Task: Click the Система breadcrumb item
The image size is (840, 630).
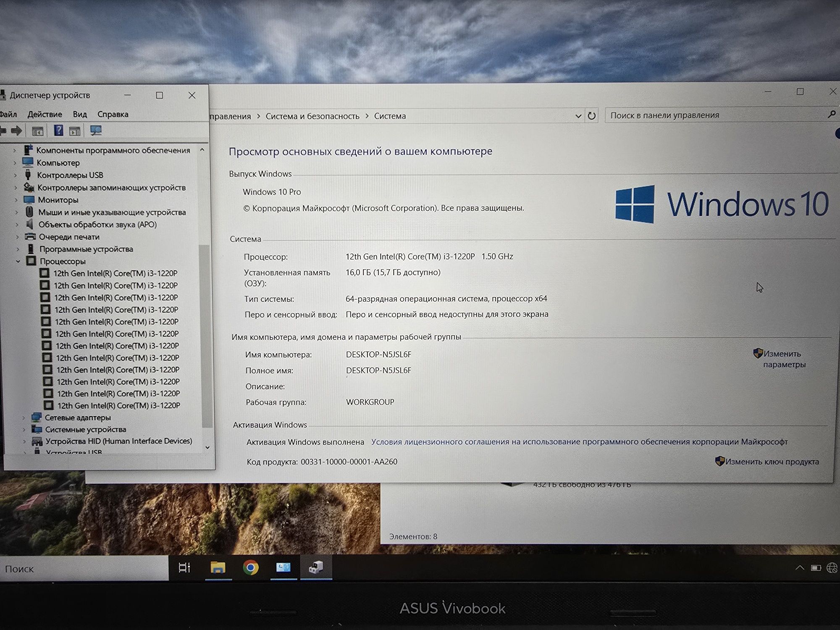Action: [390, 116]
